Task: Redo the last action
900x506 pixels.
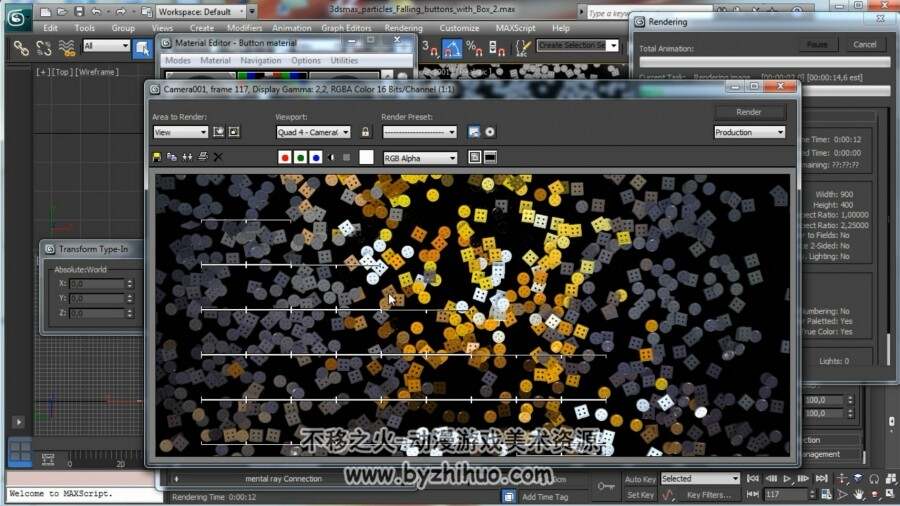Action: (121, 11)
